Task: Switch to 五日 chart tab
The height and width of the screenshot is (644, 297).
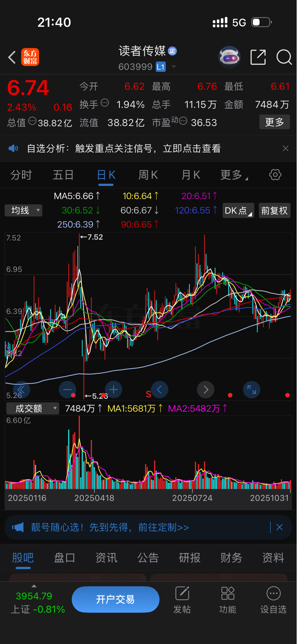Action: click(x=63, y=175)
